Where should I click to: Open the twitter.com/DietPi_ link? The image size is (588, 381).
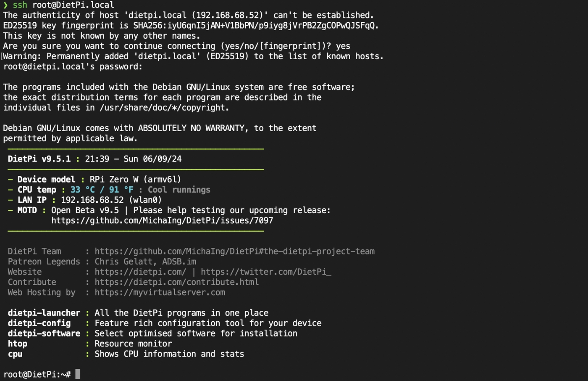click(x=266, y=272)
